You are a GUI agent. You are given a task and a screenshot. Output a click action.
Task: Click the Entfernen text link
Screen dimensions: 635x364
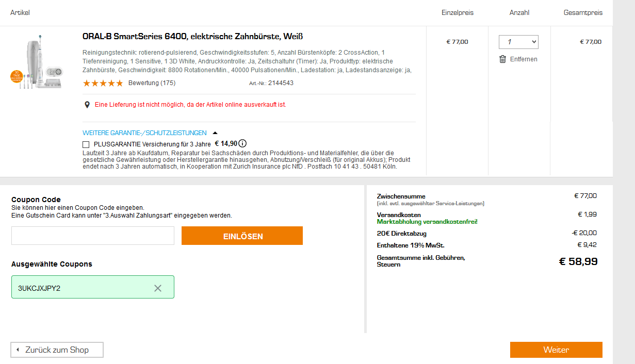pyautogui.click(x=524, y=59)
